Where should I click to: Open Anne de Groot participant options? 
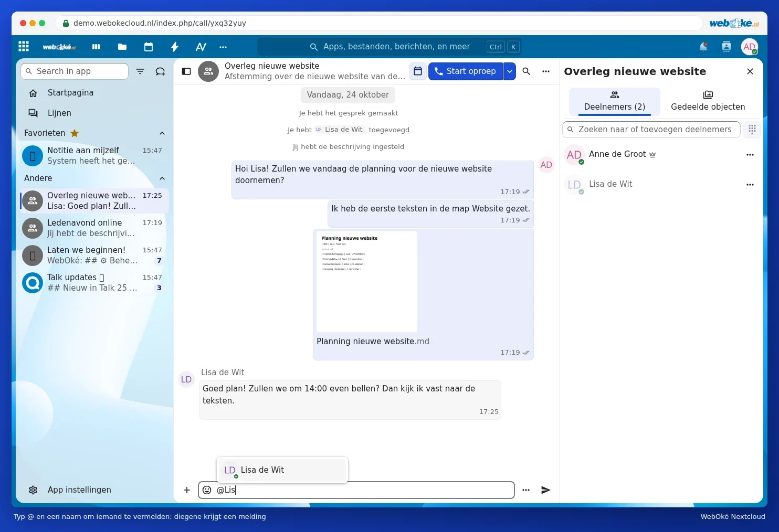[x=750, y=155]
